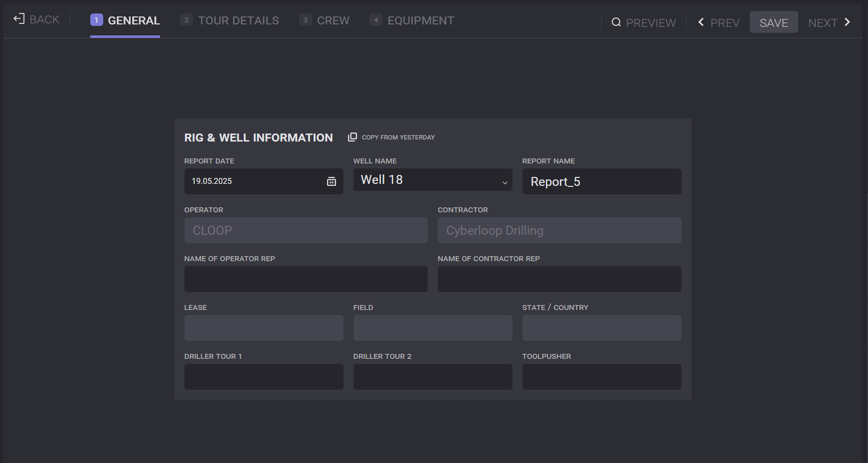
Task: Click the back exit arrow icon
Action: [19, 19]
